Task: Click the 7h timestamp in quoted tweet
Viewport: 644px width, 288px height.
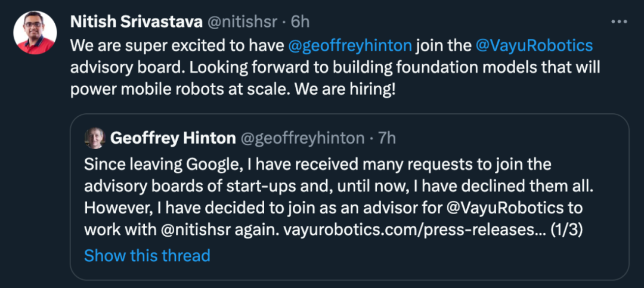Action: point(387,138)
